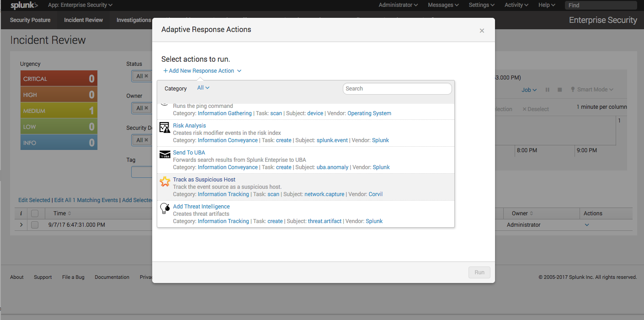Toggle the select-all events checkbox
This screenshot has height=320, width=644.
35,213
